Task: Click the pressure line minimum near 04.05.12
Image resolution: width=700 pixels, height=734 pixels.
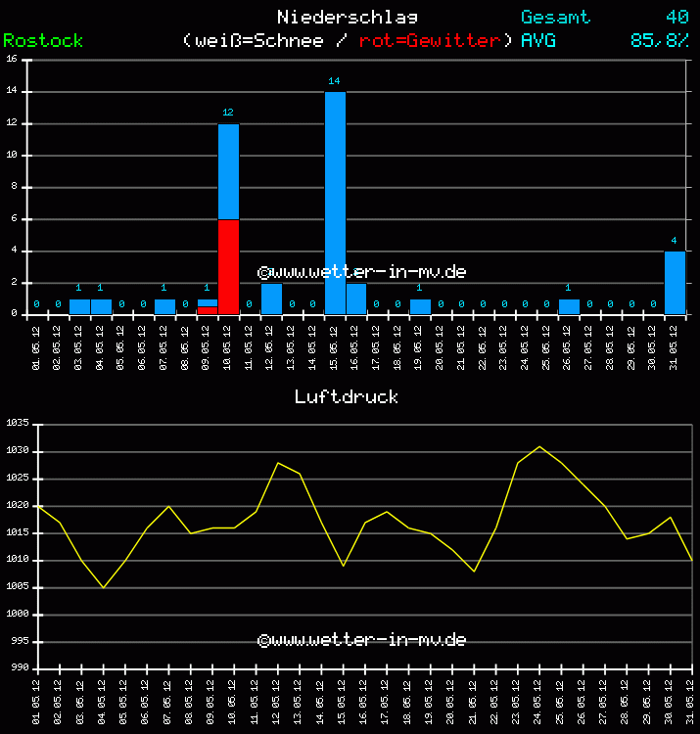Action: pos(103,587)
